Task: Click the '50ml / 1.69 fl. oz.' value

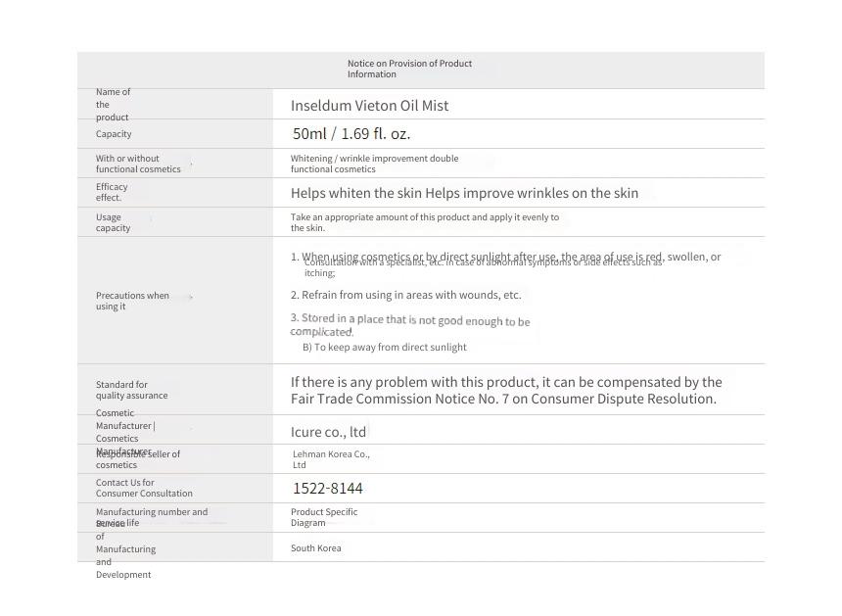Action: (x=351, y=134)
